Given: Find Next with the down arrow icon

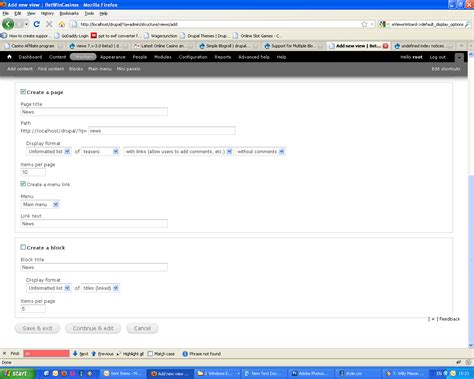Looking at the screenshot, I should [x=75, y=353].
